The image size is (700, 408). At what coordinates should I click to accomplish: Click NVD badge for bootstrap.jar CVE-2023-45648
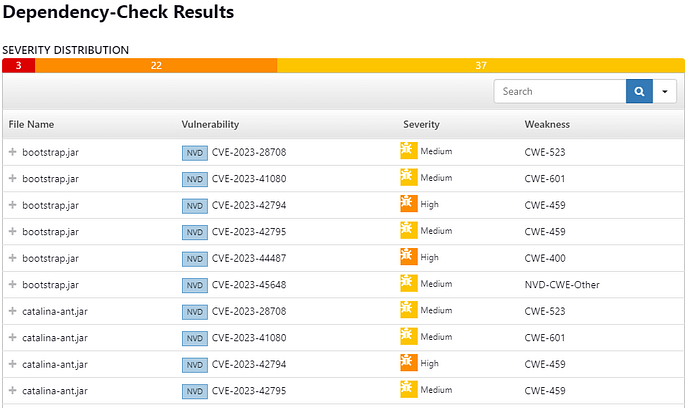pos(195,285)
